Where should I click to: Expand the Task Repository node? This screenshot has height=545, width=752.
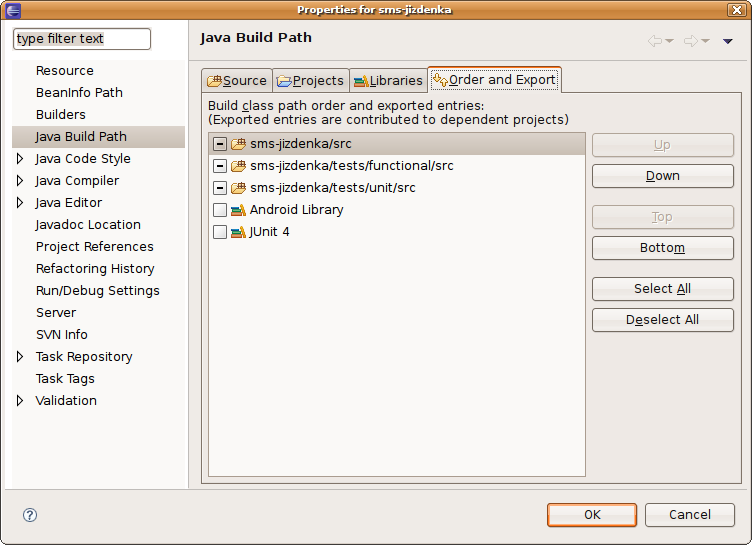click(x=20, y=356)
